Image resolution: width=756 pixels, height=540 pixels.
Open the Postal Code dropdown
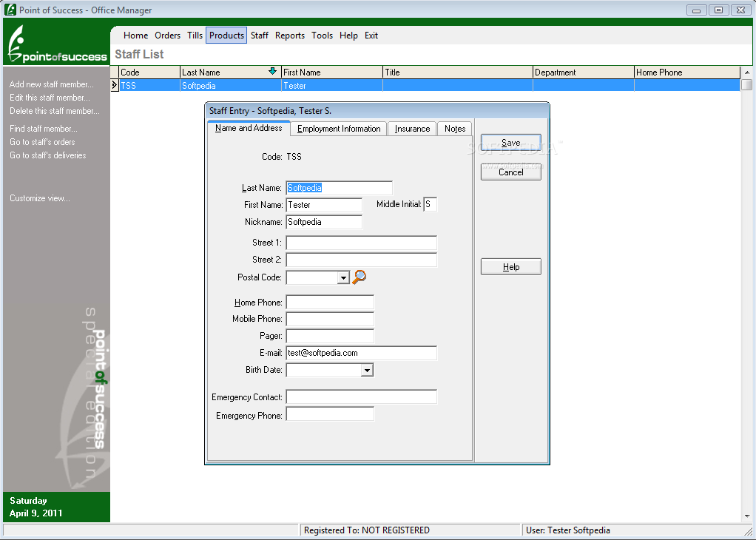click(343, 277)
